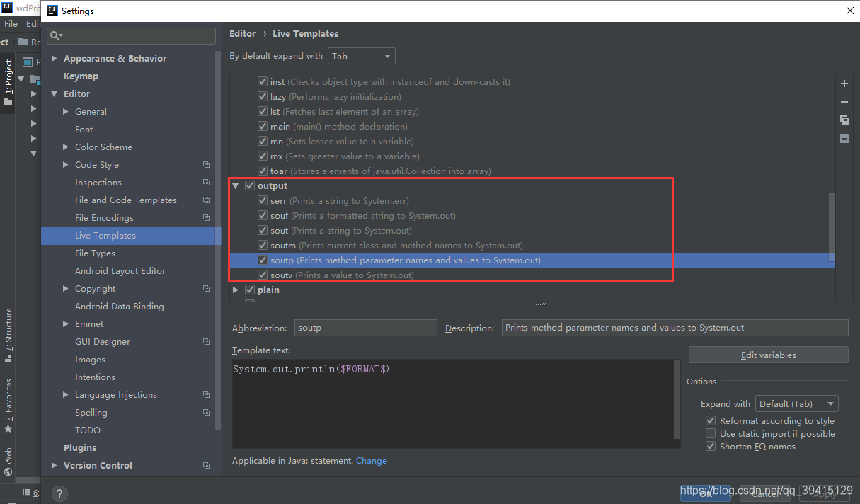The image size is (860, 504).
Task: Expand the Language Injections node
Action: (x=66, y=395)
